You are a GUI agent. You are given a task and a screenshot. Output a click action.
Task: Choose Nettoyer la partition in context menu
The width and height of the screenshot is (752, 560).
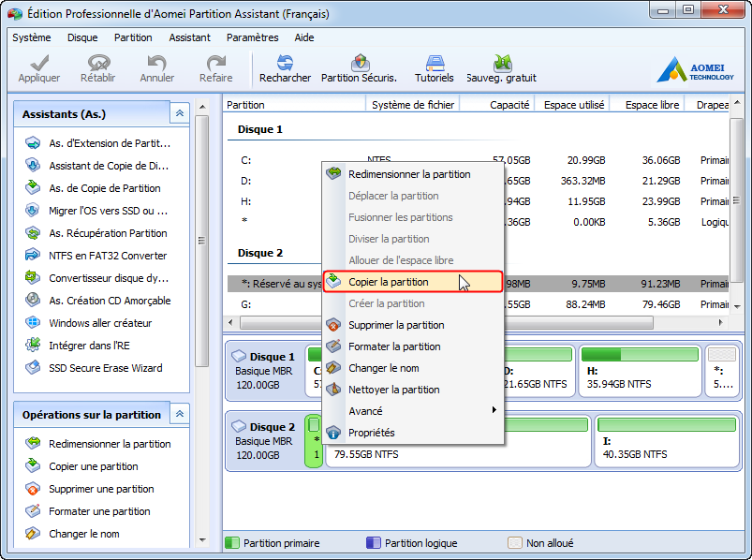click(413, 390)
